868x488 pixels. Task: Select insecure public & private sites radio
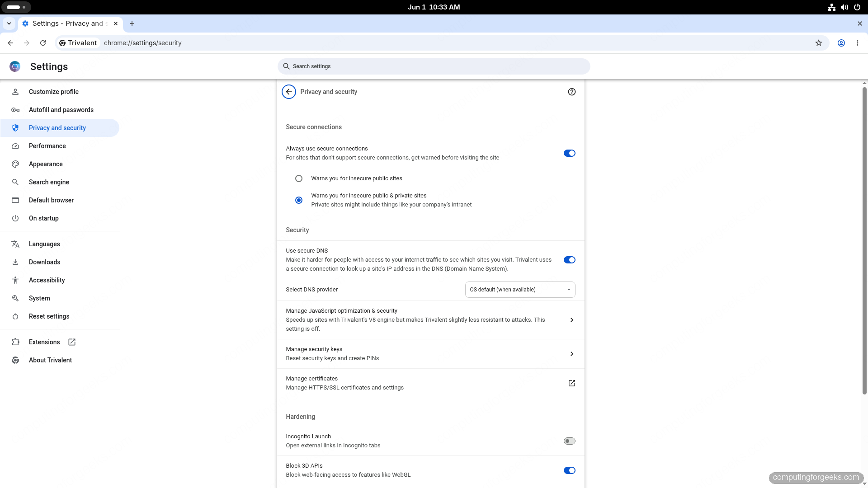point(299,200)
